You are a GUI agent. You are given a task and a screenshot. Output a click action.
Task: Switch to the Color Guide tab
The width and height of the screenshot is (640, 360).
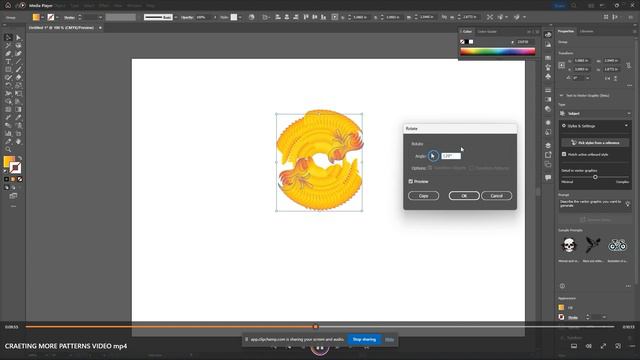click(487, 31)
